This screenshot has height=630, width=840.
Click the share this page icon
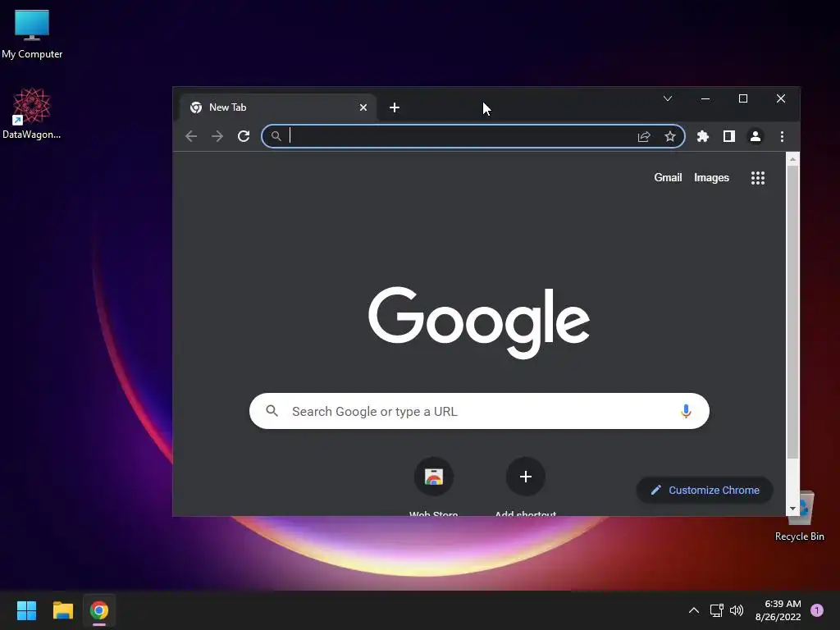644,137
